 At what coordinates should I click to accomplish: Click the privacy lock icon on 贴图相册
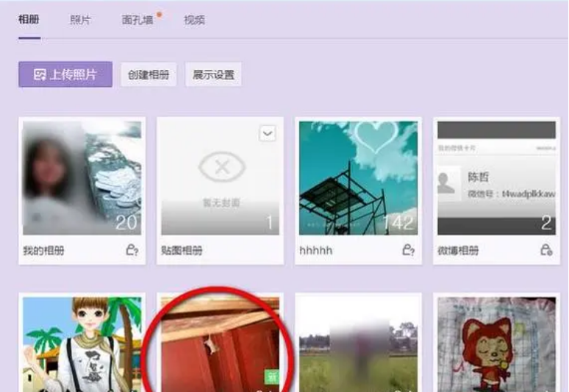[270, 251]
